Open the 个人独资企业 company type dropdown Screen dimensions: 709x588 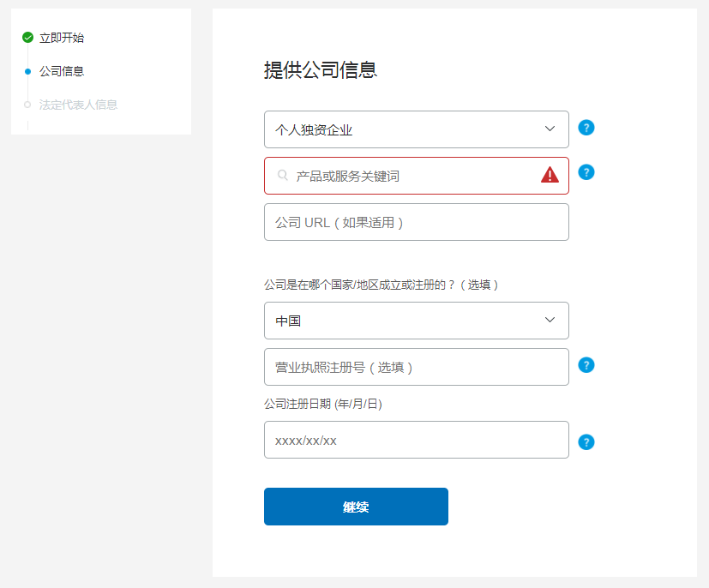tap(416, 129)
